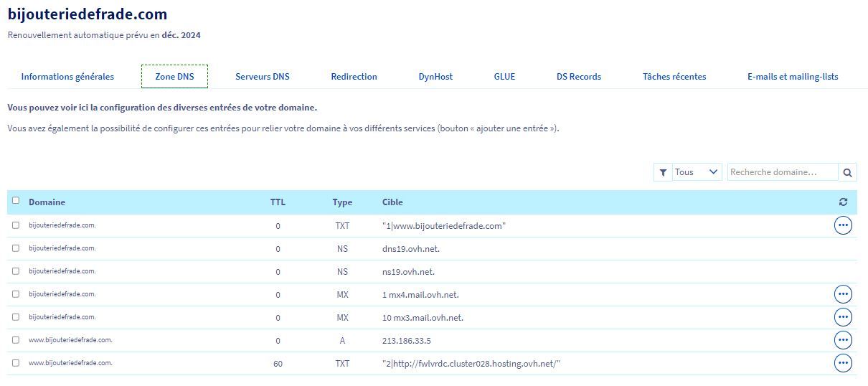
Task: Toggle the select-all checkbox in Domaine header
Action: coord(16,201)
